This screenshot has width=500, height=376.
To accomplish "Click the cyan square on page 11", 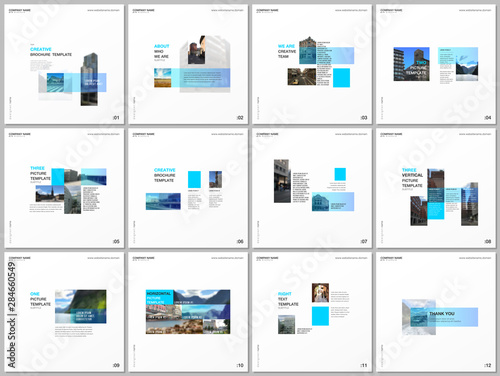I will (x=320, y=316).
